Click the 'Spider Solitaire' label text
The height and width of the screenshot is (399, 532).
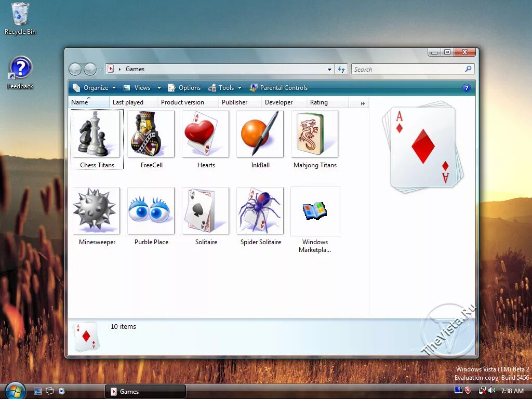click(261, 242)
